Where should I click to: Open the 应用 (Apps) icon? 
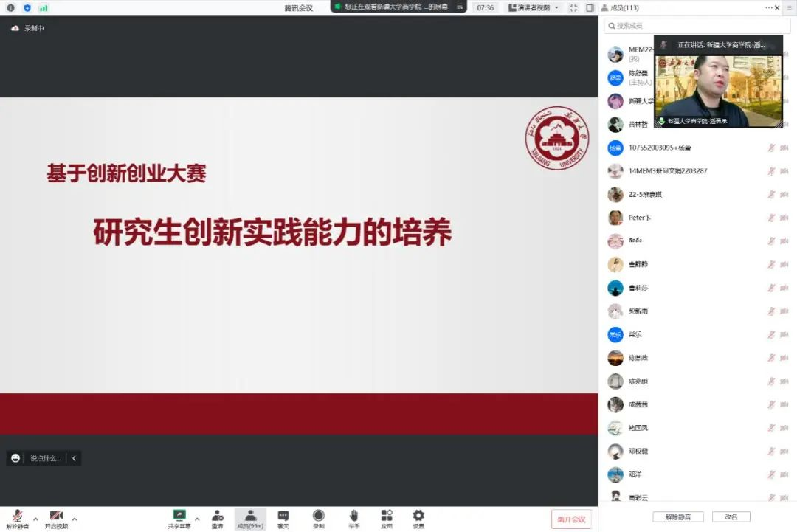pyautogui.click(x=386, y=518)
